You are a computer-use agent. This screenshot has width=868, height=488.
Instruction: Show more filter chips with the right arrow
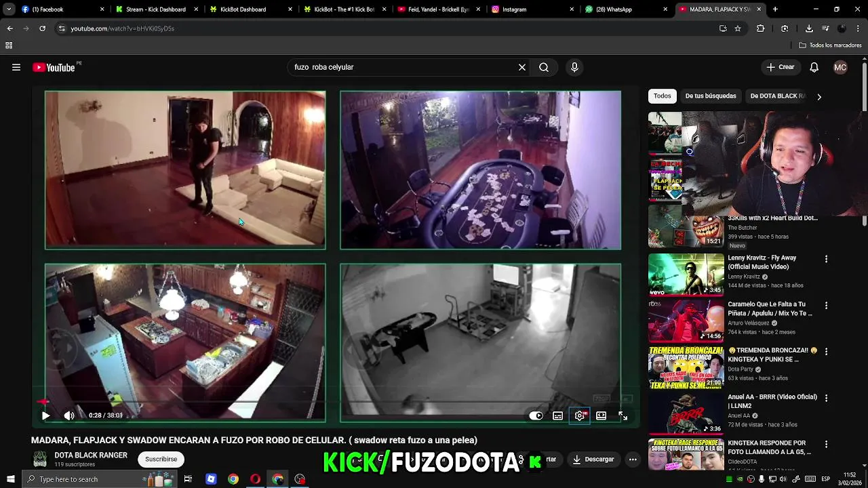coord(818,96)
